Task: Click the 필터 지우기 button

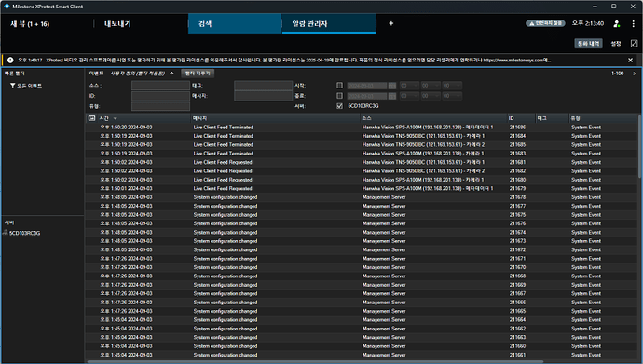Action: pos(198,74)
